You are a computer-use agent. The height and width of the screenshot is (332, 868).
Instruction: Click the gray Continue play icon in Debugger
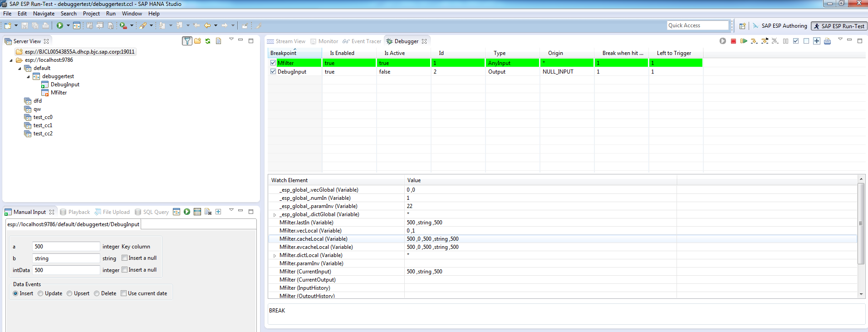[723, 41]
